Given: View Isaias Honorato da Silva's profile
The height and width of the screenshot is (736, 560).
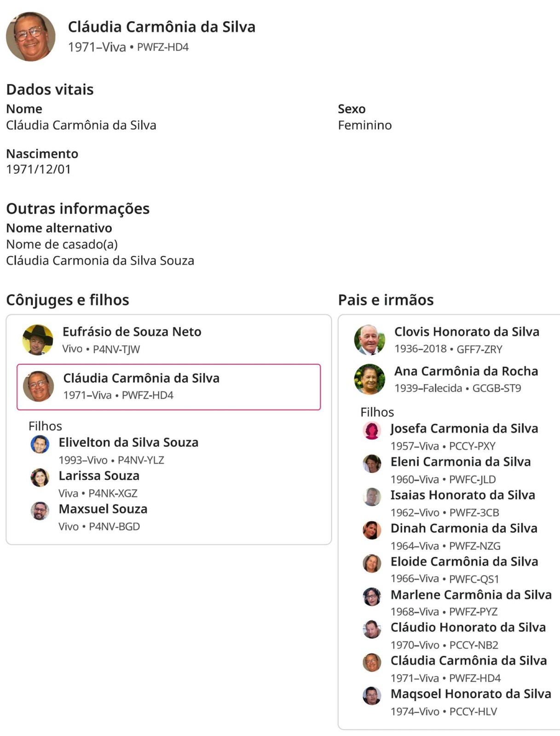Looking at the screenshot, I should tap(462, 495).
